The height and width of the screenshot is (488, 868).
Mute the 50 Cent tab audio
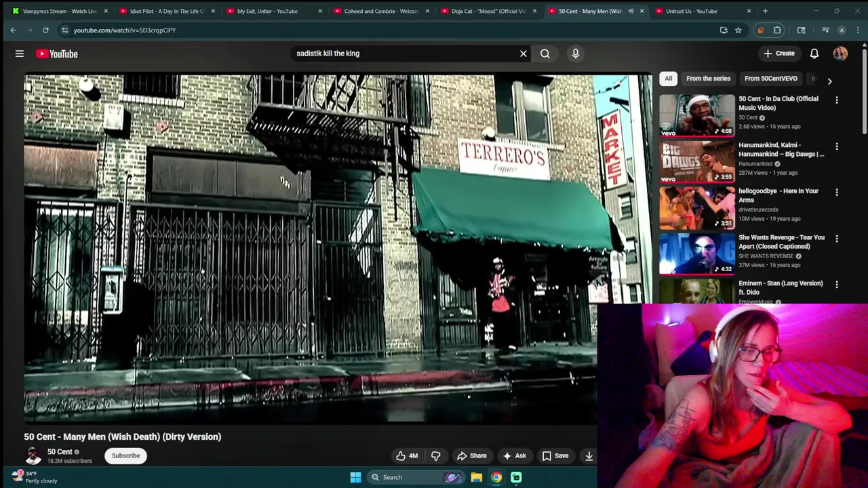click(x=631, y=11)
